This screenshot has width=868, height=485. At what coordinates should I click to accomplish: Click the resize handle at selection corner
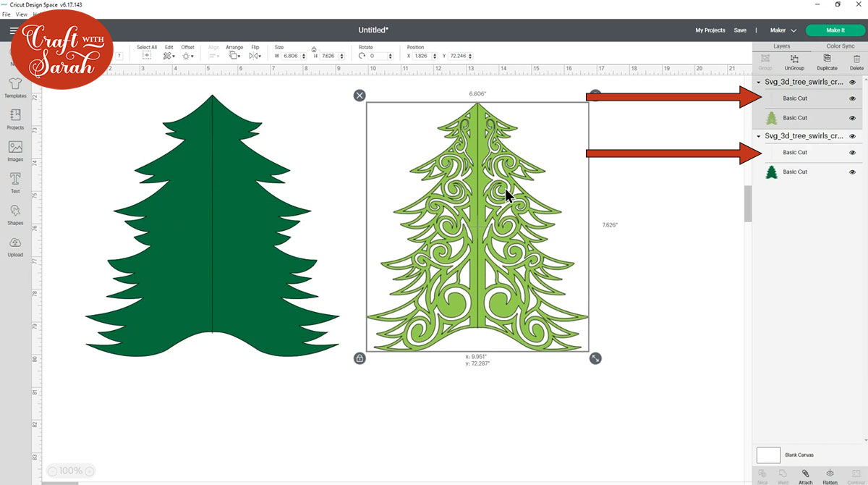point(595,358)
